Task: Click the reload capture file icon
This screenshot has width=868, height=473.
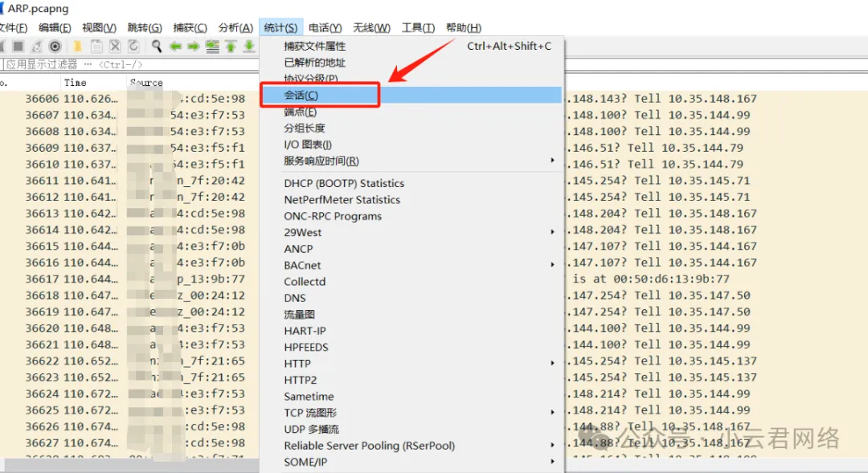Action: point(133,47)
